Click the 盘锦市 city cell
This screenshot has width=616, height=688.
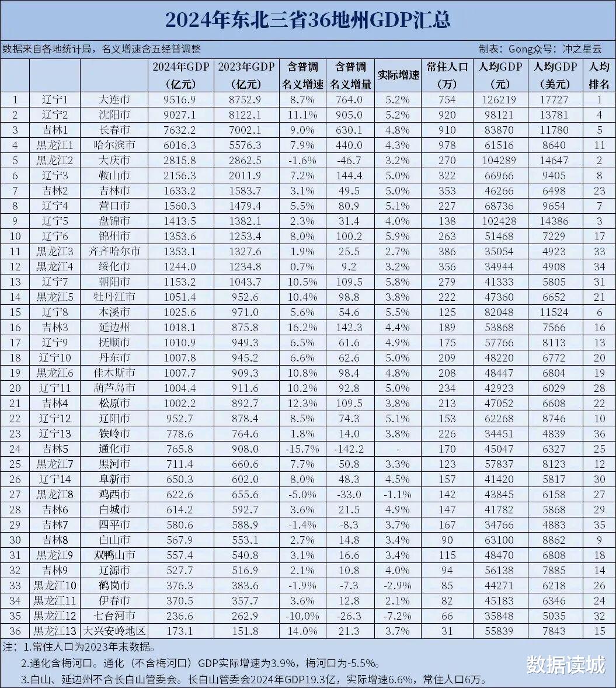point(114,221)
